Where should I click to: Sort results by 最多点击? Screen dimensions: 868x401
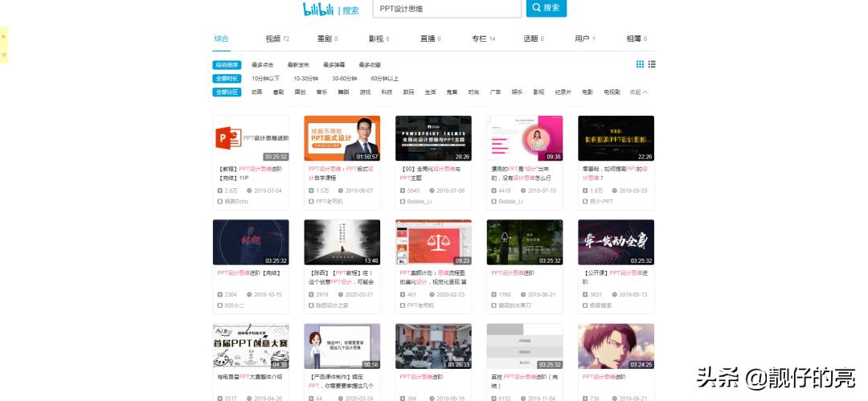[262, 65]
